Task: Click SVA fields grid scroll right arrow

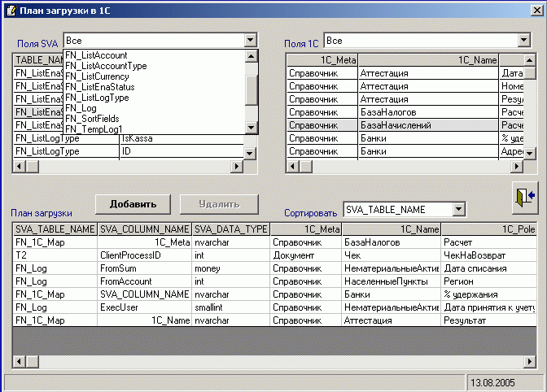Action: coord(237,167)
